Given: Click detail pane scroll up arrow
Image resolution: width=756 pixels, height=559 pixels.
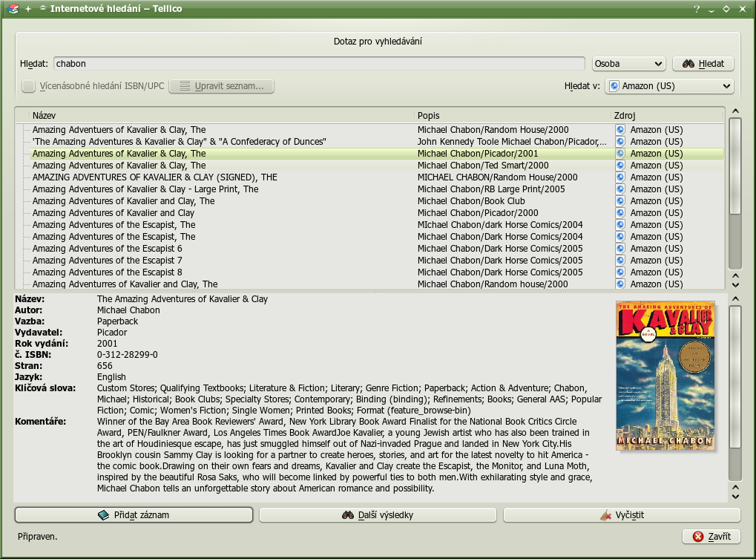Looking at the screenshot, I should (735, 299).
